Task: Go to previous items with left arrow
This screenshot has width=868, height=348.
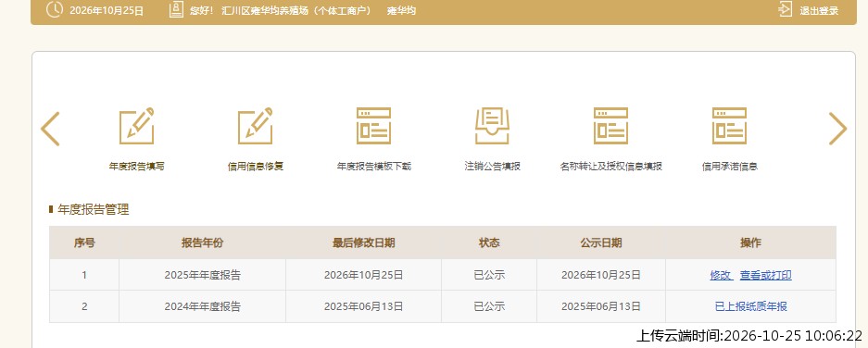Action: coord(50,129)
